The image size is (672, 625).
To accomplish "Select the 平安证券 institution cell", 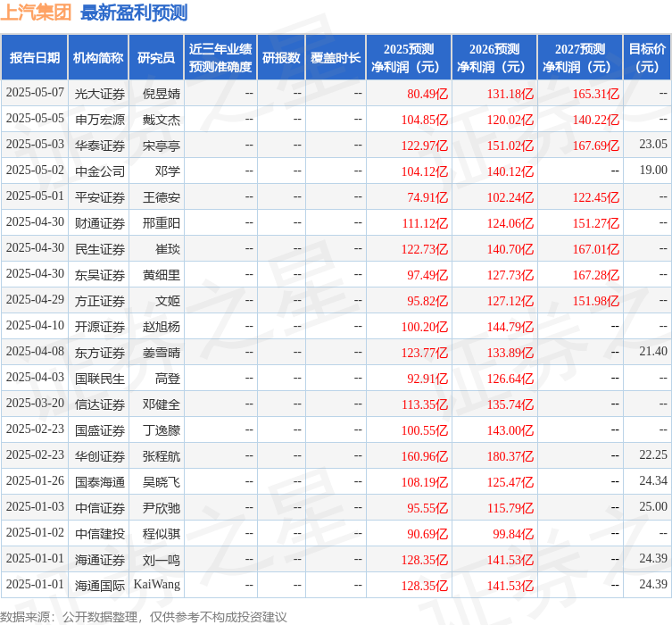I will click(x=100, y=197).
